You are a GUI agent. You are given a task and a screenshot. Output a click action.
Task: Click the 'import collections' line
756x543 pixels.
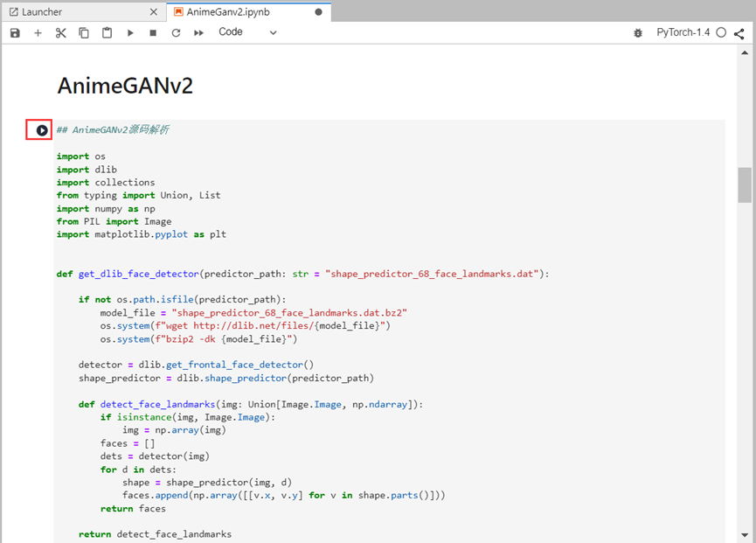(106, 183)
